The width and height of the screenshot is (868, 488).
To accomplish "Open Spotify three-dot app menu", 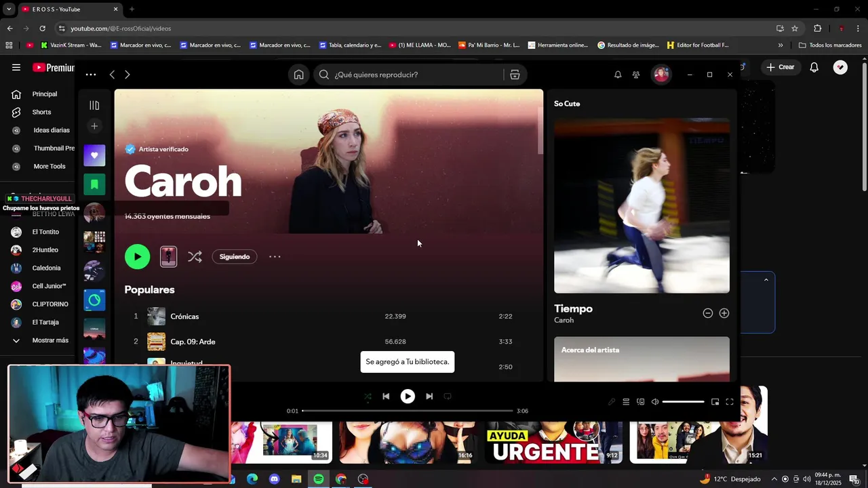I will [x=91, y=75].
